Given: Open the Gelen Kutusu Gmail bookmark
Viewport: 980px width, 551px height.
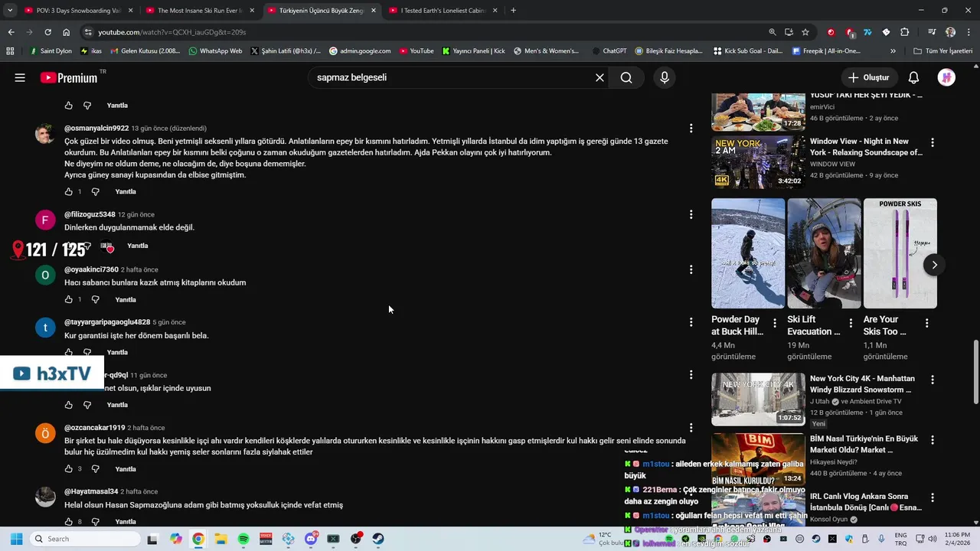Looking at the screenshot, I should (x=145, y=51).
